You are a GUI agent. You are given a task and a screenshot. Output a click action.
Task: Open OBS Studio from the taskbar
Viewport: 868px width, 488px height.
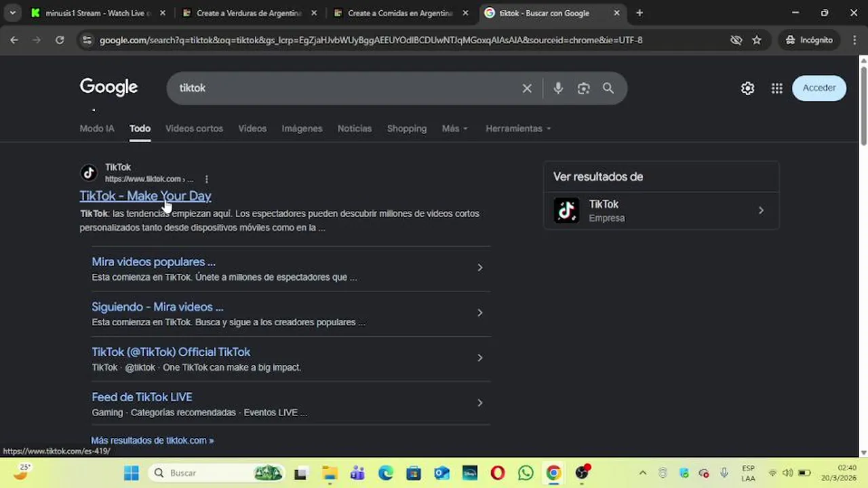click(582, 472)
